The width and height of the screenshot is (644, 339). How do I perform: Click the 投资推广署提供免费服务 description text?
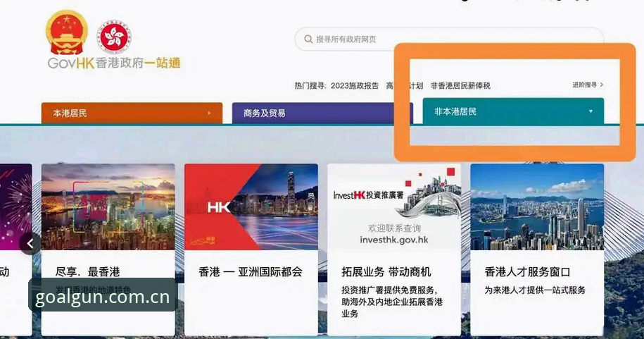[392, 302]
